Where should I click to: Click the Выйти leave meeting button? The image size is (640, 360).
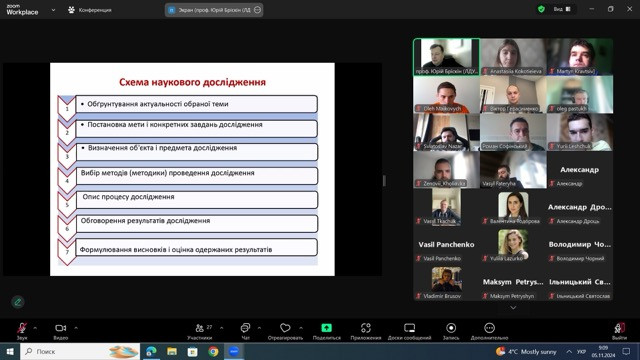[619, 331]
